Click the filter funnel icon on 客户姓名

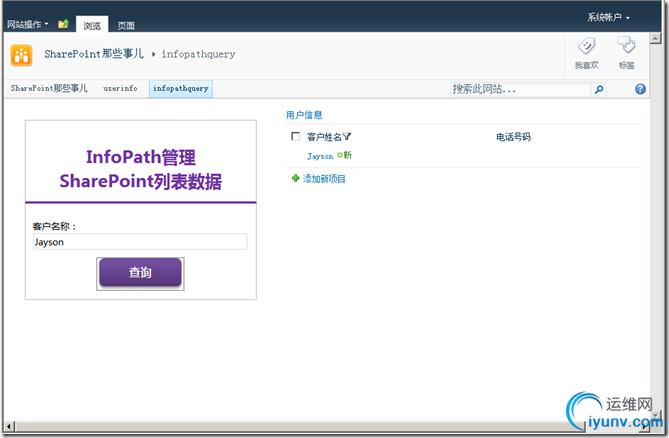click(346, 136)
